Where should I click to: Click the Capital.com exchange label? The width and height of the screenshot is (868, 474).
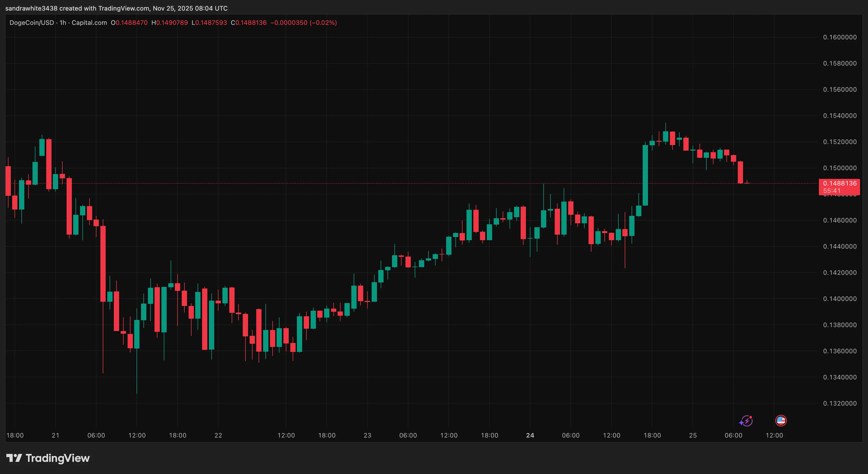89,22
